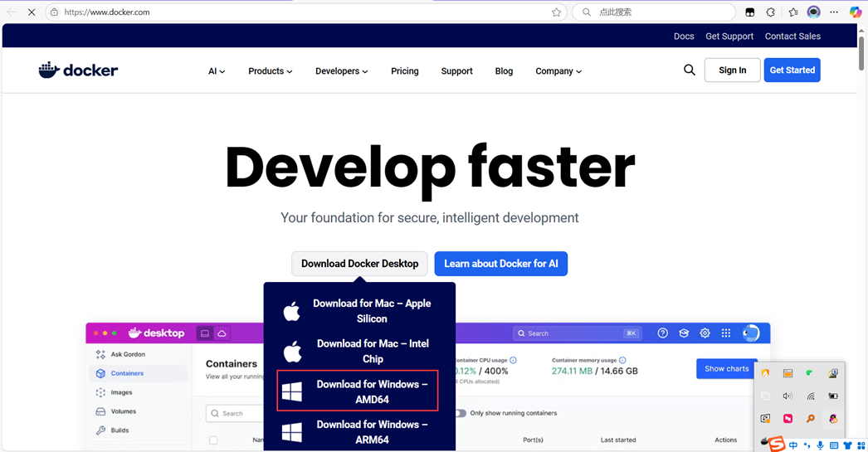Open the Wi-Fi network tray icon
This screenshot has width=868, height=452.
pyautogui.click(x=811, y=396)
